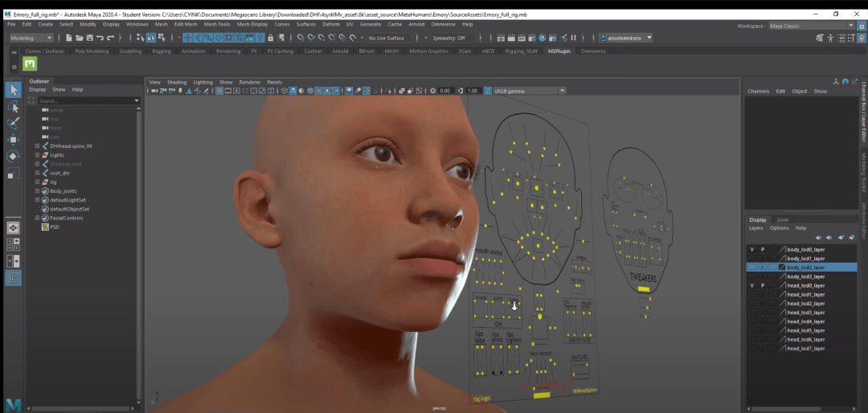This screenshot has height=413, width=868.
Task: Expand the FacialControls node in Outliner
Action: [x=37, y=218]
